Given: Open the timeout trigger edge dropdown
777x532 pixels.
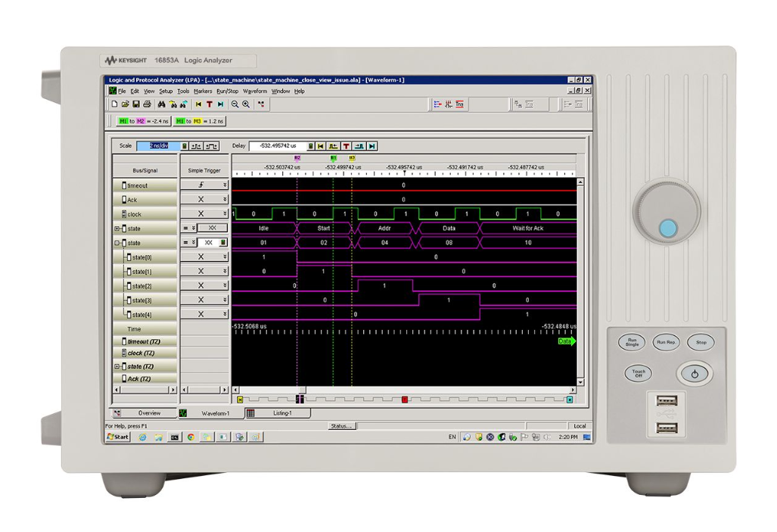Looking at the screenshot, I should click(225, 185).
